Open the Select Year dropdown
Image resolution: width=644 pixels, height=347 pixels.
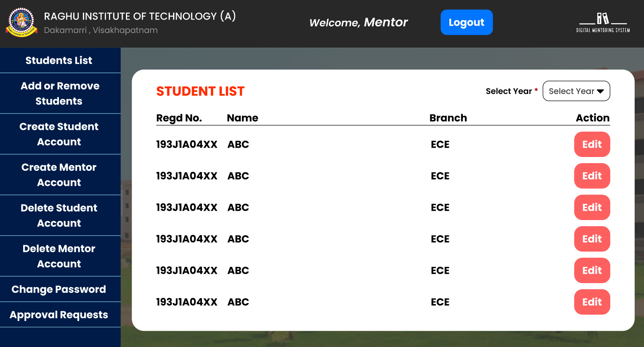click(576, 91)
